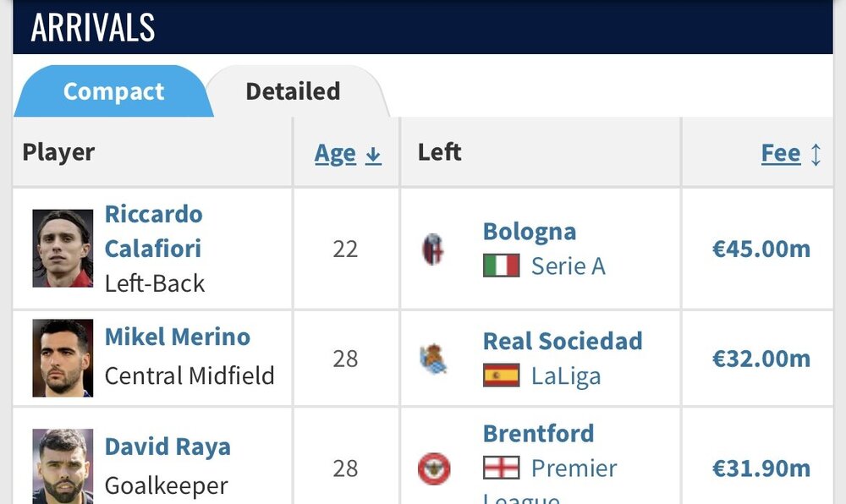
Task: Click the England flag icon
Action: (x=501, y=468)
